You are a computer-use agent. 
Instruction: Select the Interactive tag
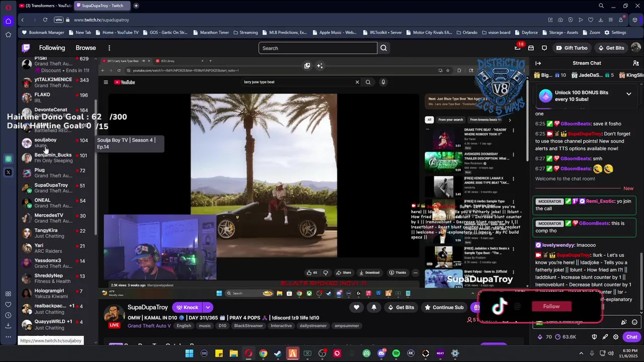tap(281, 326)
